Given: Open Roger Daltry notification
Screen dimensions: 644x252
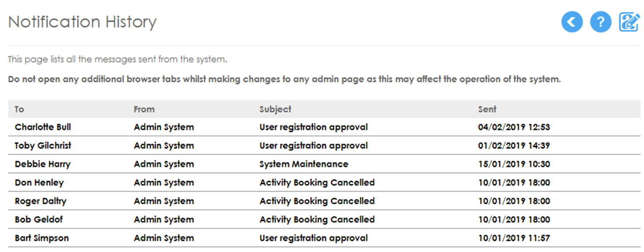Looking at the screenshot, I should click(x=324, y=201).
